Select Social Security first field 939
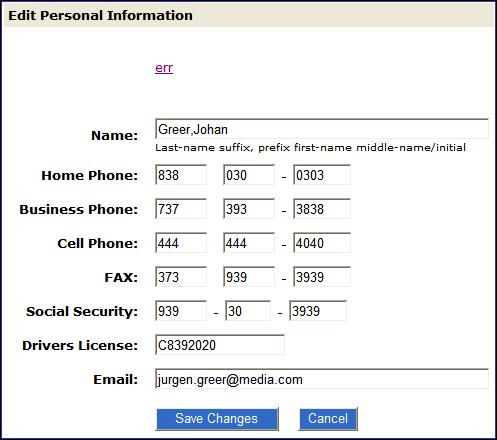The height and width of the screenshot is (440, 497). (181, 311)
